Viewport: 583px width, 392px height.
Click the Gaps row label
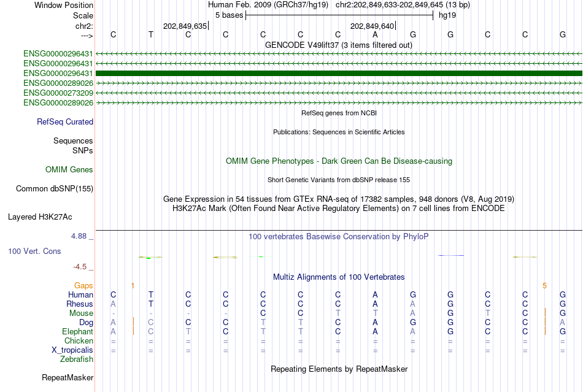(83, 285)
